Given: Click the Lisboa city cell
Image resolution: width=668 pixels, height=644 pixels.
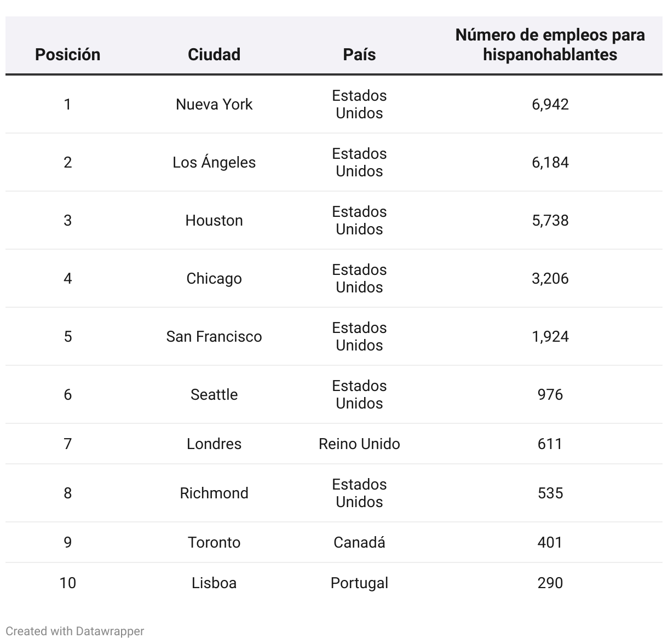Looking at the screenshot, I should [x=214, y=583].
